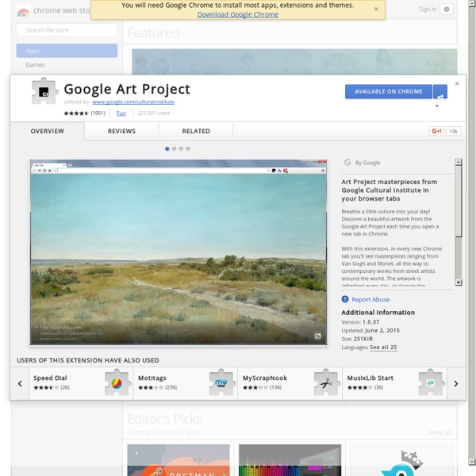Image resolution: width=476 pixels, height=476 pixels.
Task: Click the 13k plus-one count
Action: tap(453, 131)
